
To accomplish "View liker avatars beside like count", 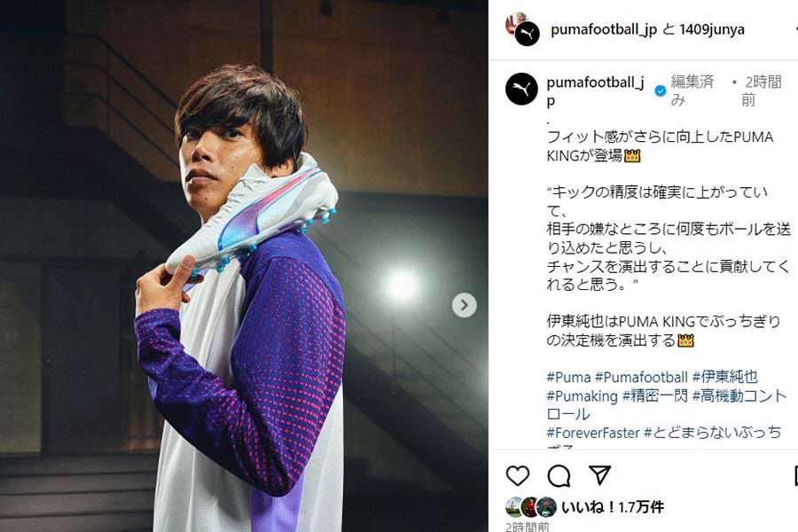I will [531, 507].
